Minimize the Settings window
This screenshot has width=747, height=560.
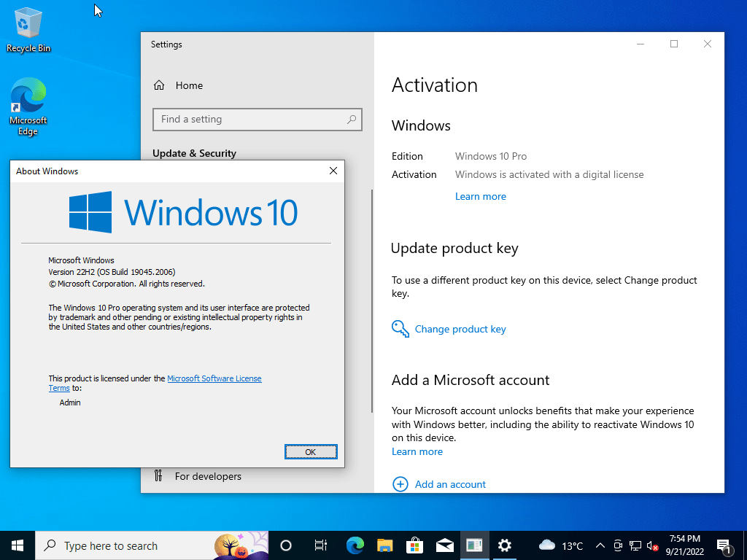pos(640,44)
